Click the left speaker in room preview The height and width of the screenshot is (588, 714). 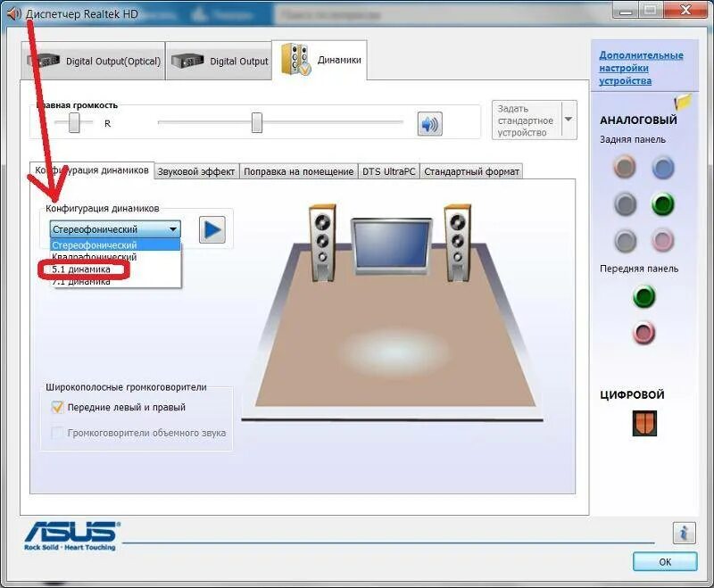click(x=323, y=243)
